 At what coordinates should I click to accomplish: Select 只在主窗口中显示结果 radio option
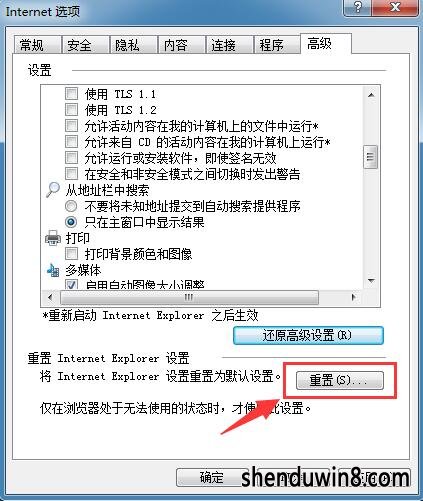point(71,222)
